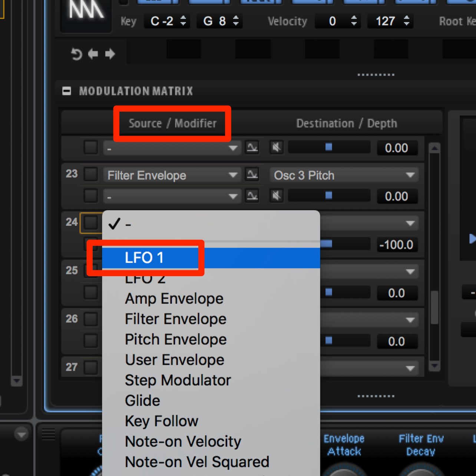Image resolution: width=476 pixels, height=476 pixels.
Task: Click the row 25 depth slider handle
Action: coord(329,292)
